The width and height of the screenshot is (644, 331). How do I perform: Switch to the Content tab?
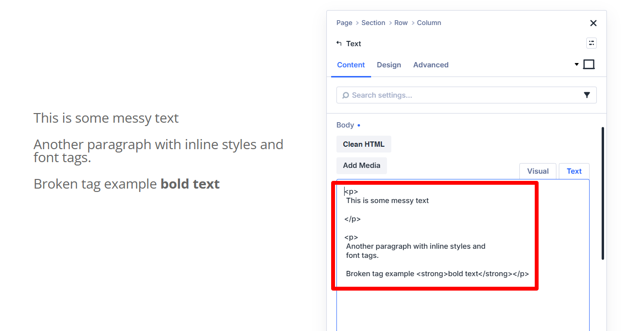[x=351, y=65]
